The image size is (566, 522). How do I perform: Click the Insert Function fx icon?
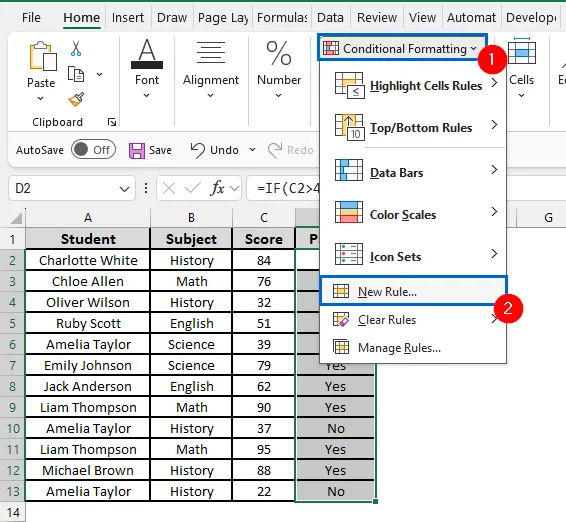pyautogui.click(x=217, y=188)
